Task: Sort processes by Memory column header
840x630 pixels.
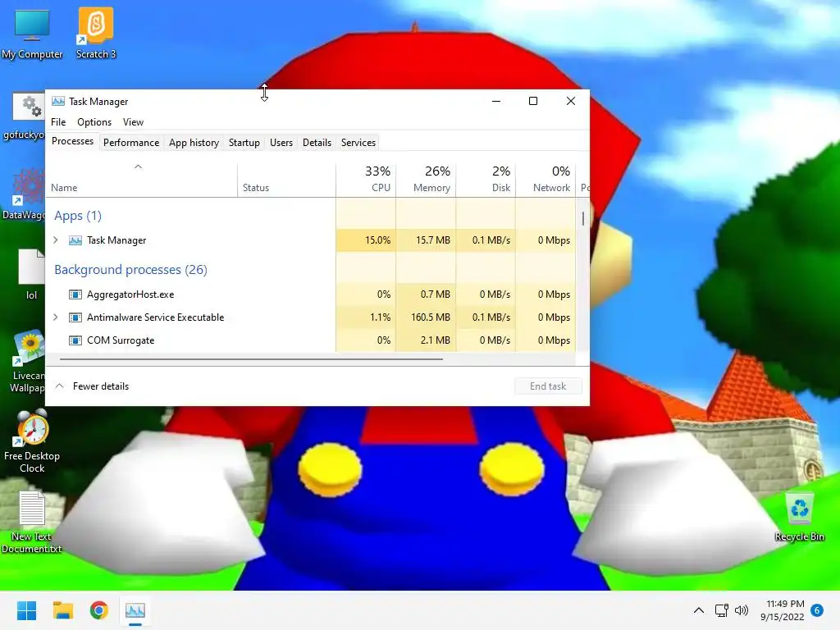Action: 426,180
